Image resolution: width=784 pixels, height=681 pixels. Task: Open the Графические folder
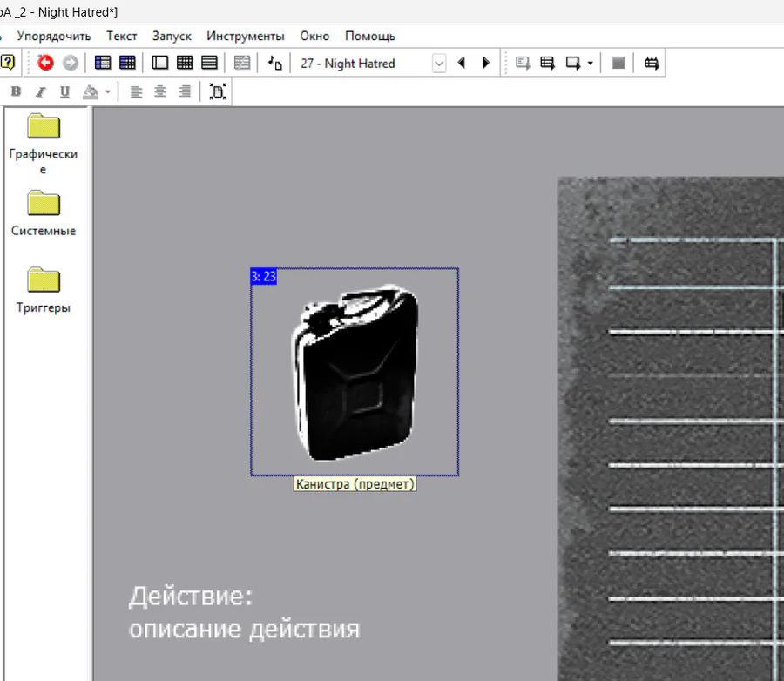(x=44, y=145)
